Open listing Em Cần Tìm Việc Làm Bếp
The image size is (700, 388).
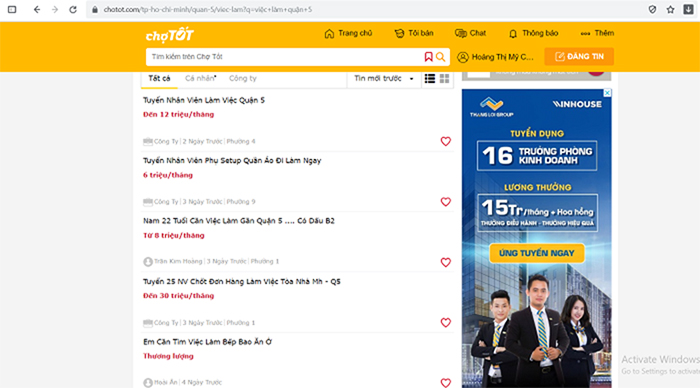207,342
